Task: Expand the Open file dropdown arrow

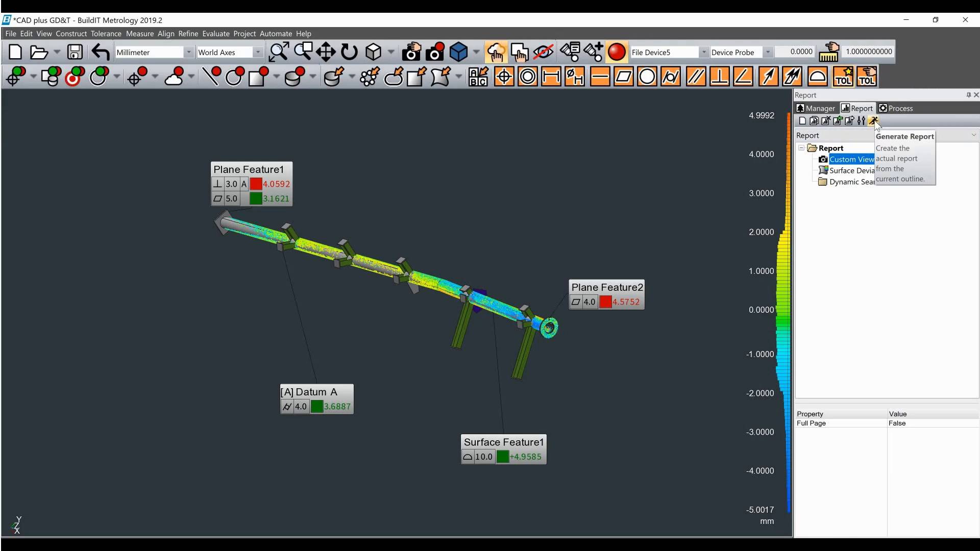Action: 57,52
